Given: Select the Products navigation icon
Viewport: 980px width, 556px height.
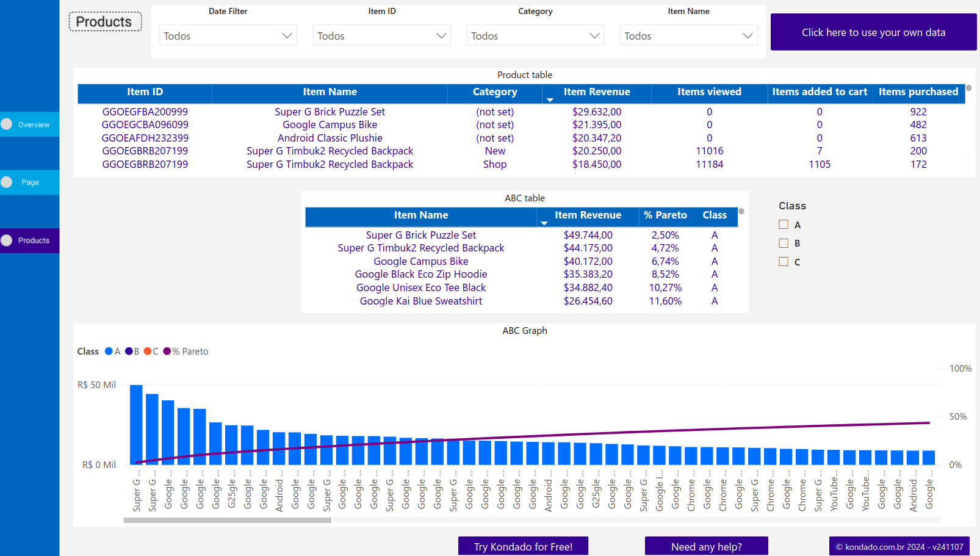Looking at the screenshot, I should pos(6,240).
